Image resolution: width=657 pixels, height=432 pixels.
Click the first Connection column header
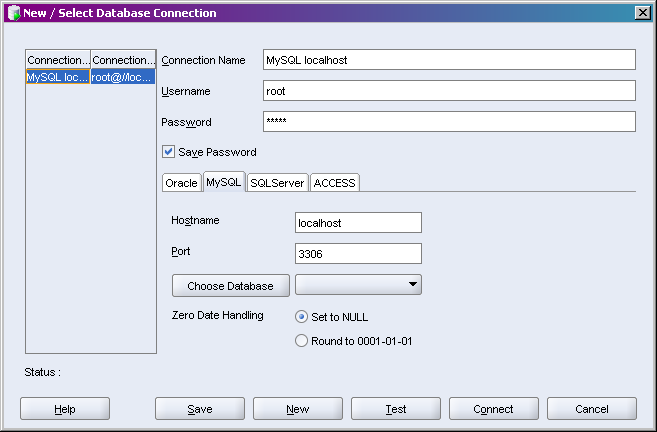[58, 60]
